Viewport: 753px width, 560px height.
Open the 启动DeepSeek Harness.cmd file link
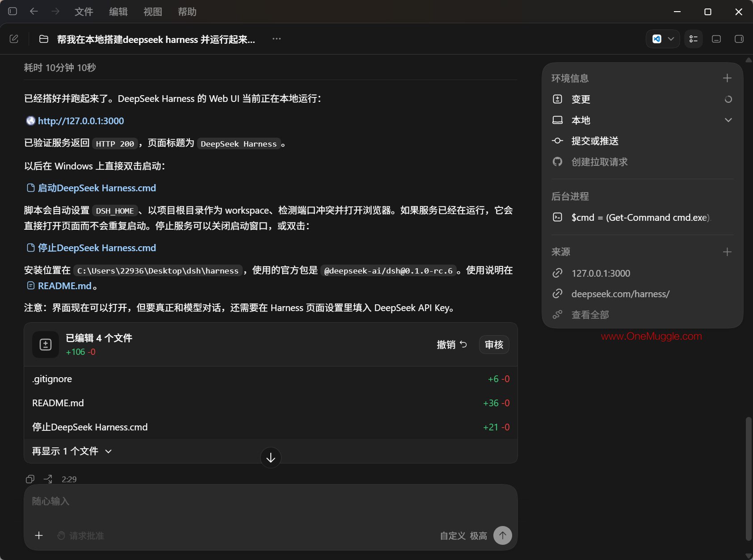[x=97, y=188]
